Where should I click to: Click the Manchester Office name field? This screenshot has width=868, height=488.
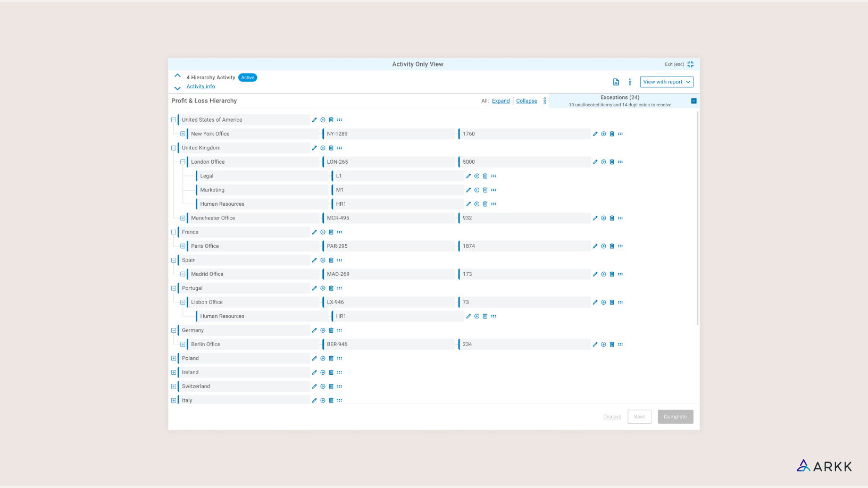click(x=253, y=218)
